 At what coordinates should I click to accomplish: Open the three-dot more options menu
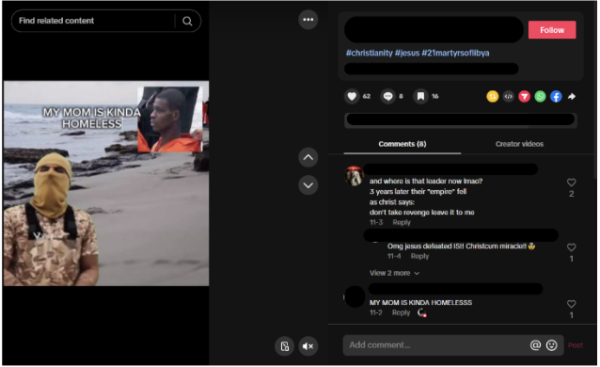[308, 20]
